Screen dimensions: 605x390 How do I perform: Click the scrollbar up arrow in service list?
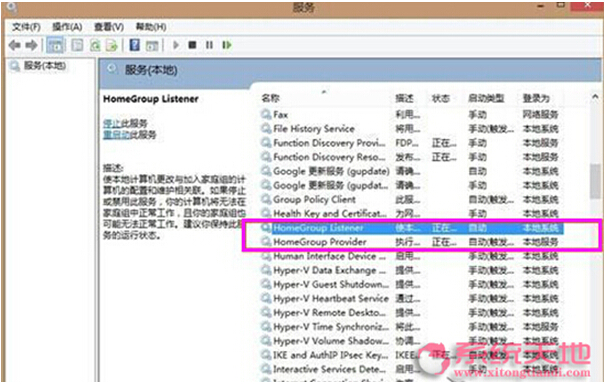click(x=595, y=96)
